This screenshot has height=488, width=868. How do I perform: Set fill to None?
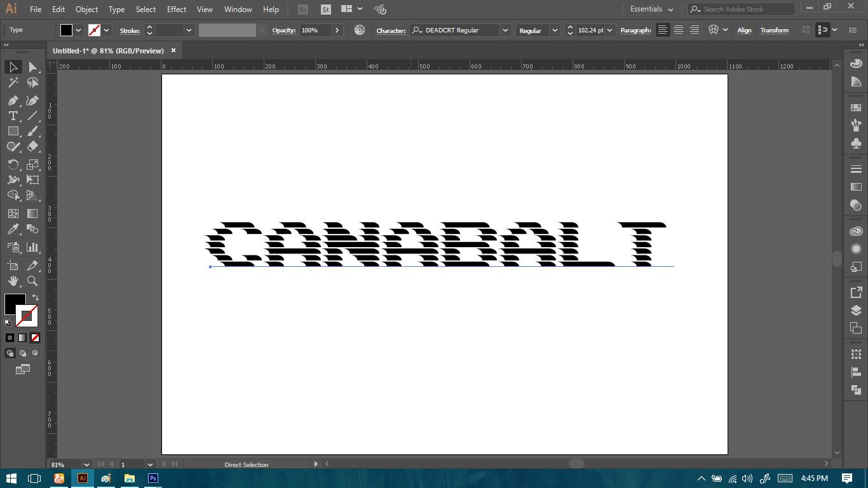35,338
